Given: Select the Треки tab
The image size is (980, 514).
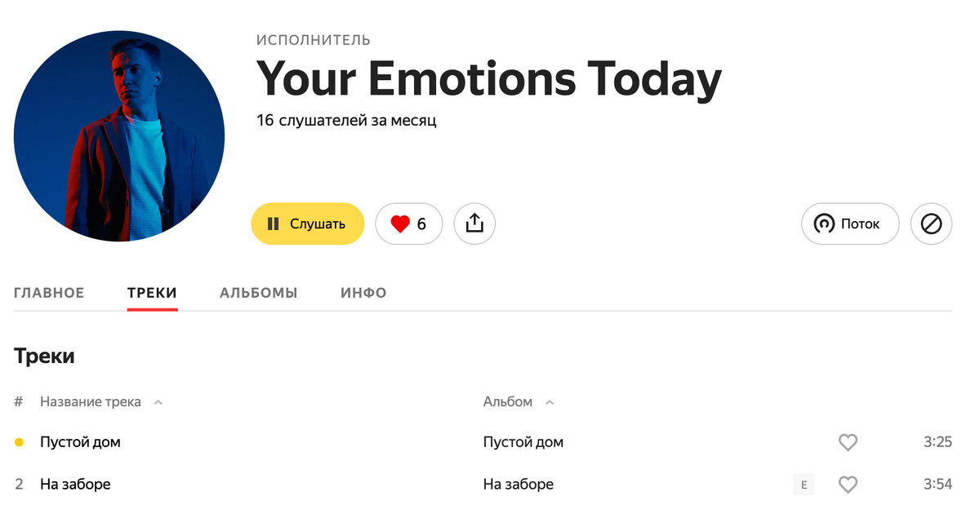Looking at the screenshot, I should tap(152, 293).
